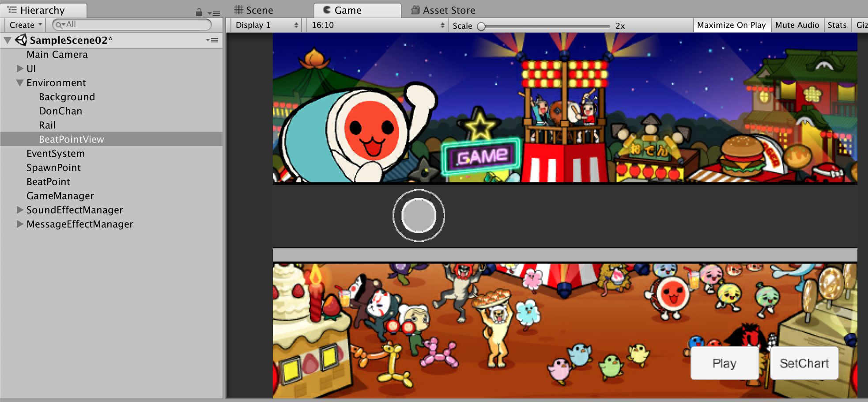The height and width of the screenshot is (402, 868).
Task: Select the UI object row
Action: coord(111,68)
